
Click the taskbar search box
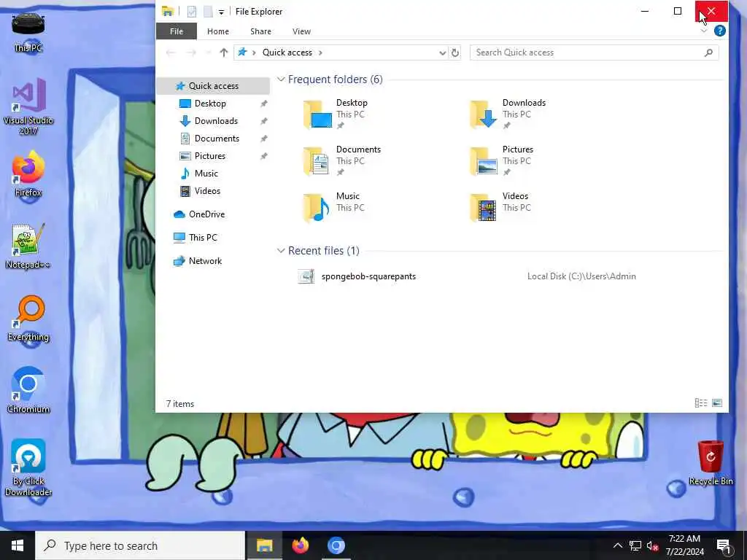141,545
